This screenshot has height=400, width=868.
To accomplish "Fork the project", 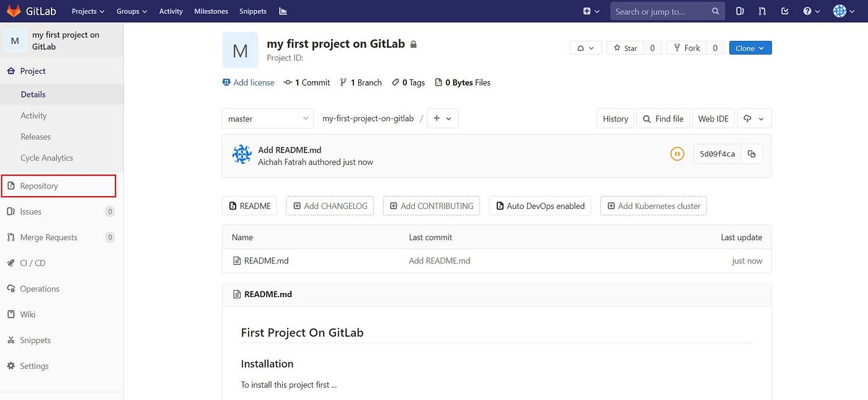I will tap(687, 48).
